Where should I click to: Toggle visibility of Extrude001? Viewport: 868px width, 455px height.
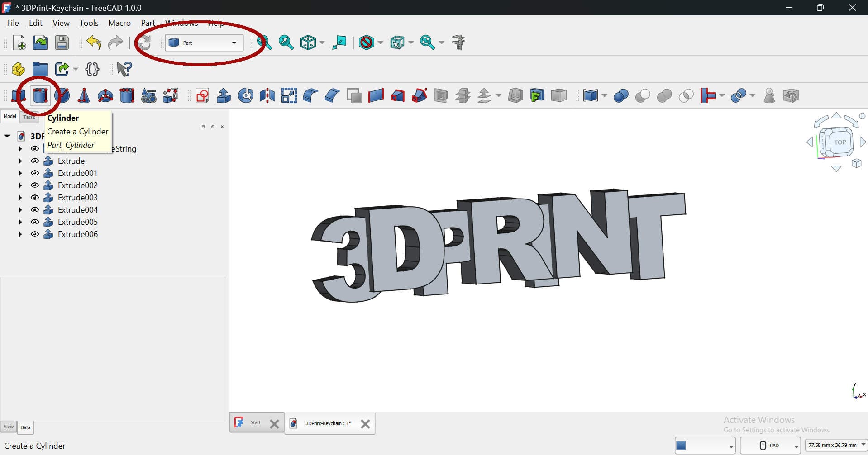pyautogui.click(x=34, y=173)
